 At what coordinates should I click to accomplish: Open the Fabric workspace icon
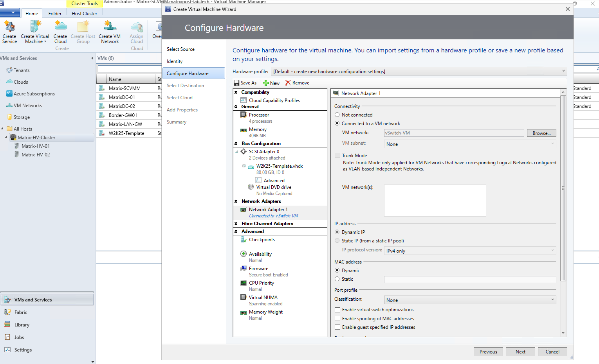tap(7, 312)
